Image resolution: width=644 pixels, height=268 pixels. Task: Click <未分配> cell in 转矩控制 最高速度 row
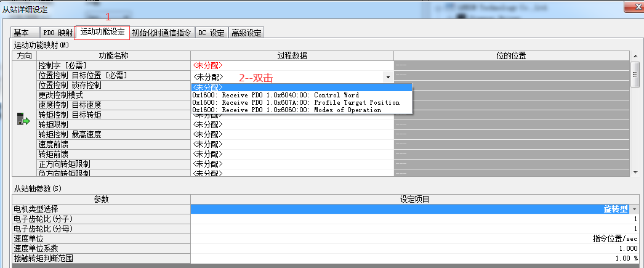pos(292,134)
